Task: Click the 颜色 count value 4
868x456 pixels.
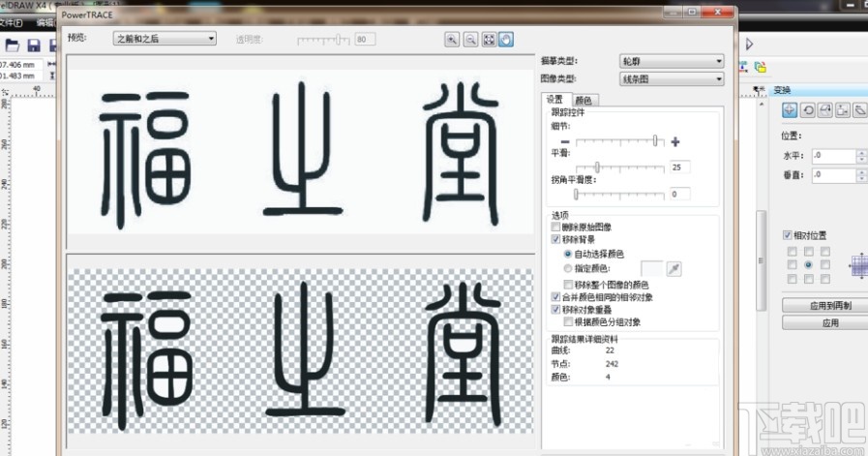Action: [x=608, y=377]
